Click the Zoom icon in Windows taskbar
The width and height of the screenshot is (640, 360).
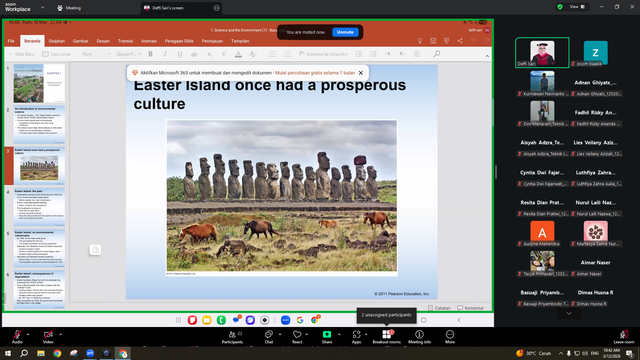[x=90, y=353]
